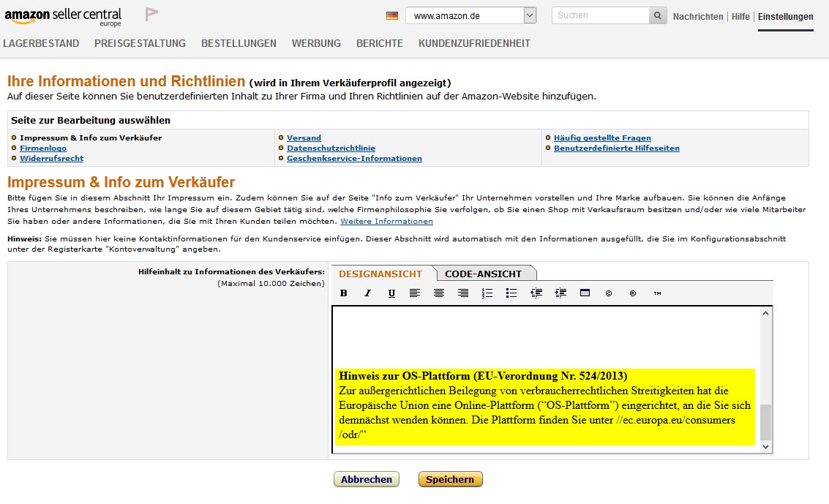Apply italic formatting in the editor
829x504 pixels.
point(367,293)
